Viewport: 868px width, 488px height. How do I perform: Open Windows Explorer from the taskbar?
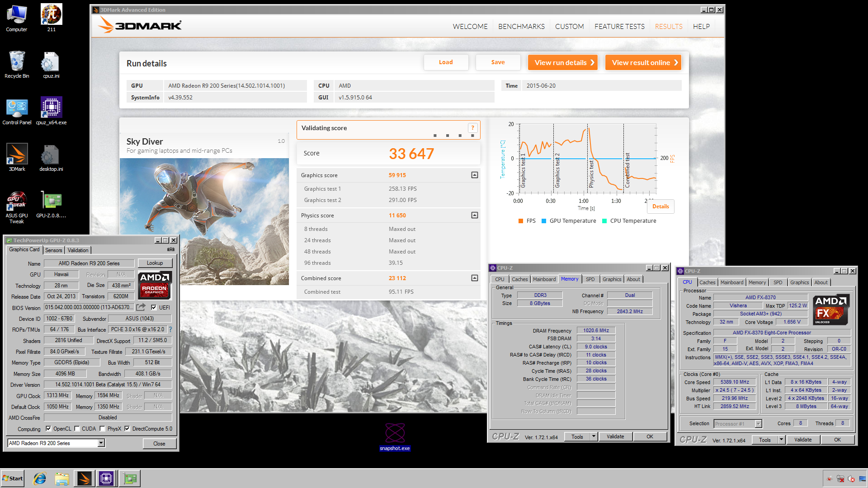coord(62,479)
